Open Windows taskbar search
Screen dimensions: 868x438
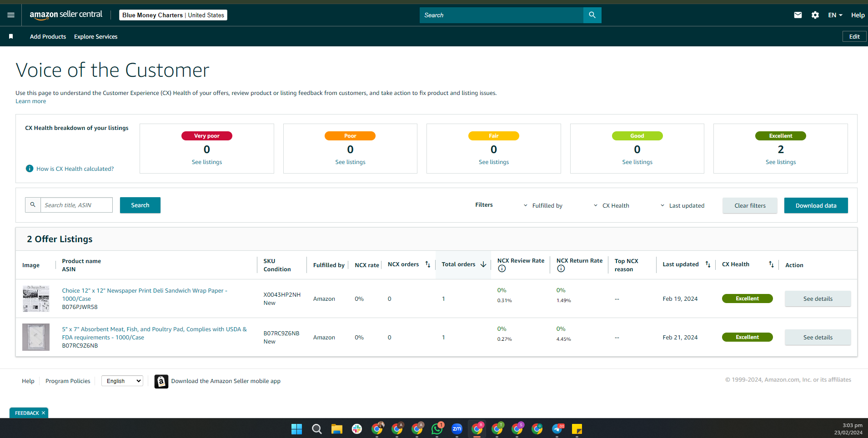[317, 429]
